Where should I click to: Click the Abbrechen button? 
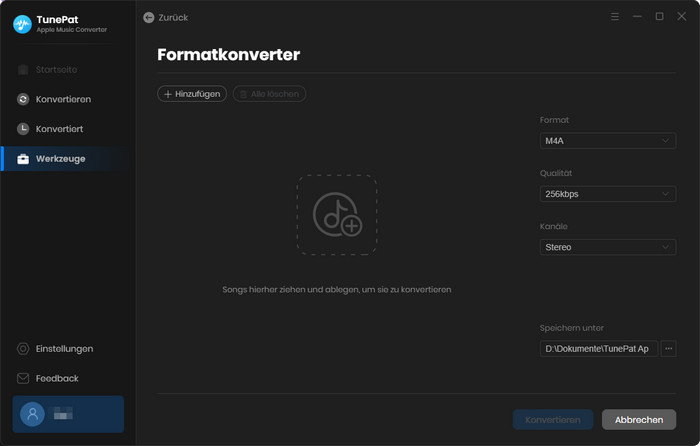pyautogui.click(x=639, y=420)
